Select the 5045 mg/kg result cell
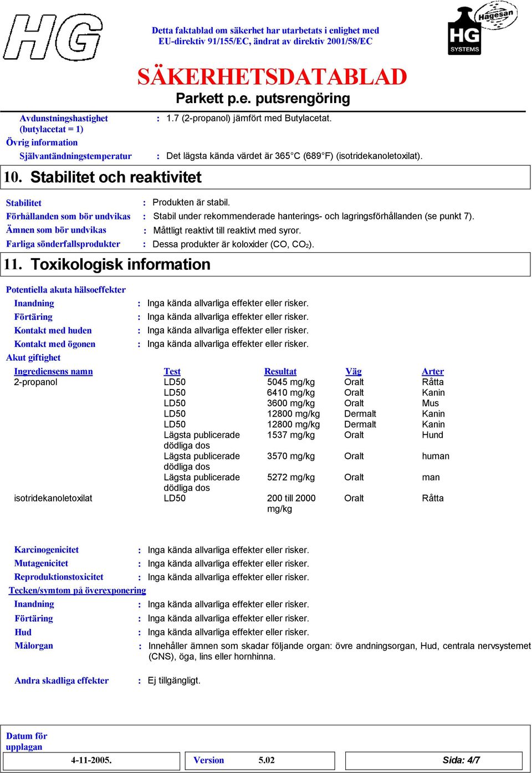Viewport: 532px width, 773px height. click(x=291, y=382)
